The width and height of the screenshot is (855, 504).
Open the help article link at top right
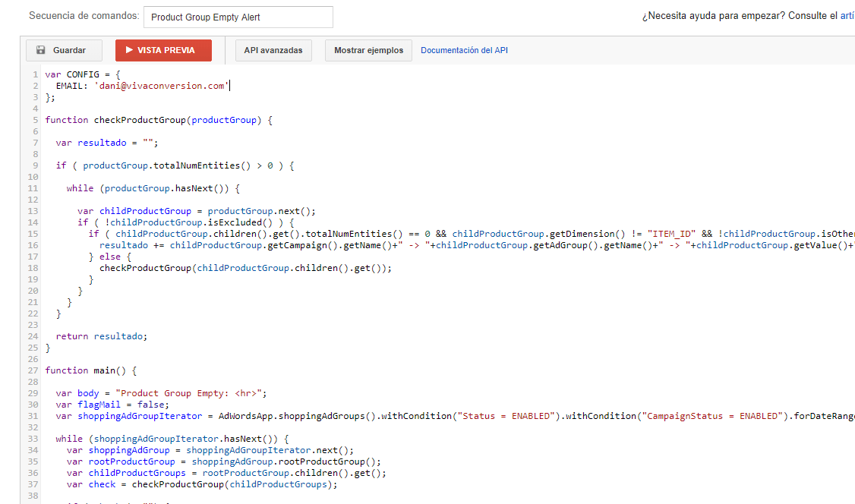(x=847, y=16)
